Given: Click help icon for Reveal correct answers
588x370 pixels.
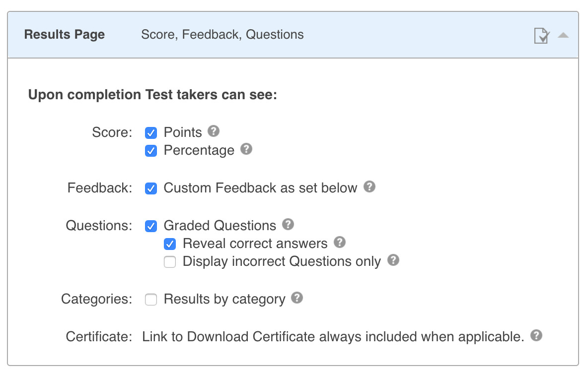Looking at the screenshot, I should pos(340,243).
